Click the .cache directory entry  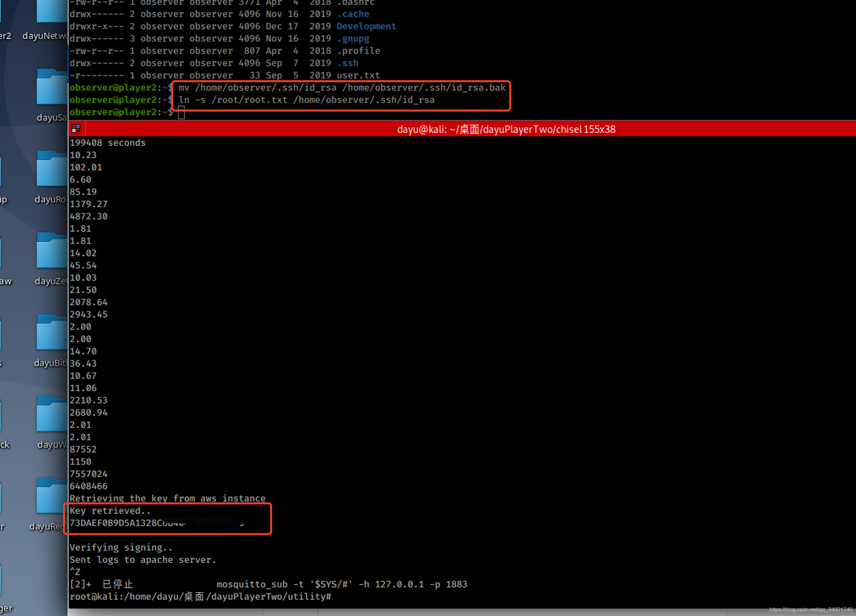tap(353, 14)
